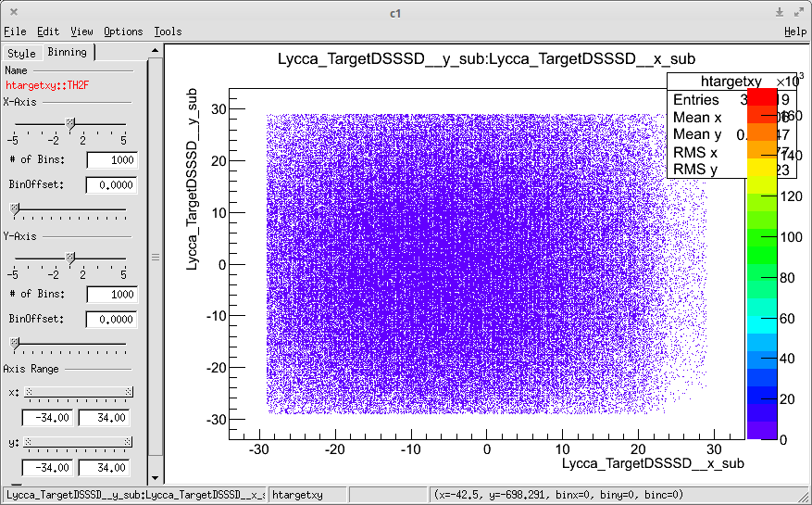Click the red color at top of palette

point(763,97)
